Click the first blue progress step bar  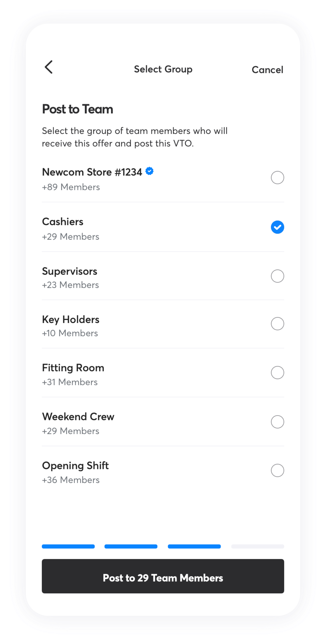coord(68,547)
